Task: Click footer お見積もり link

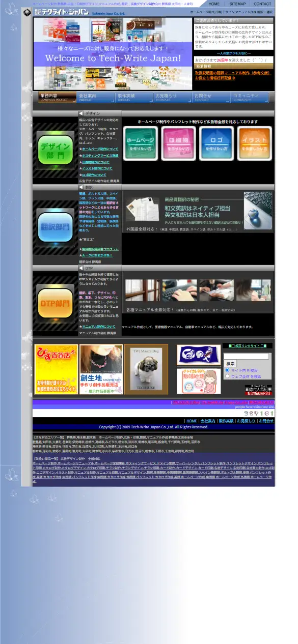Action: [x=246, y=421]
